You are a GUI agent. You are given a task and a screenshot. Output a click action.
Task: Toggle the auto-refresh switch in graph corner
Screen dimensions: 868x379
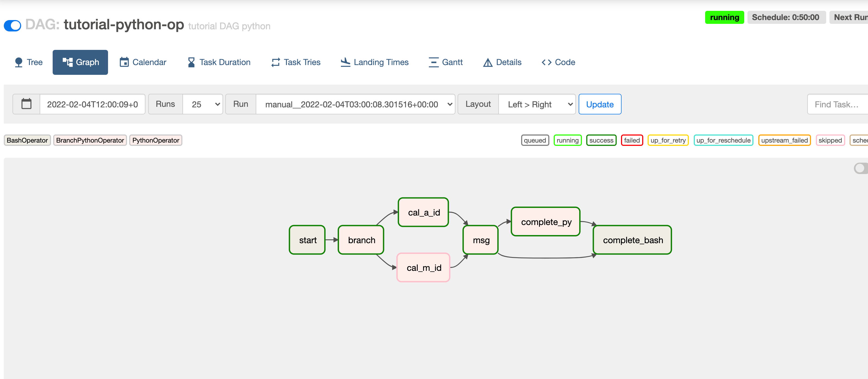(860, 168)
